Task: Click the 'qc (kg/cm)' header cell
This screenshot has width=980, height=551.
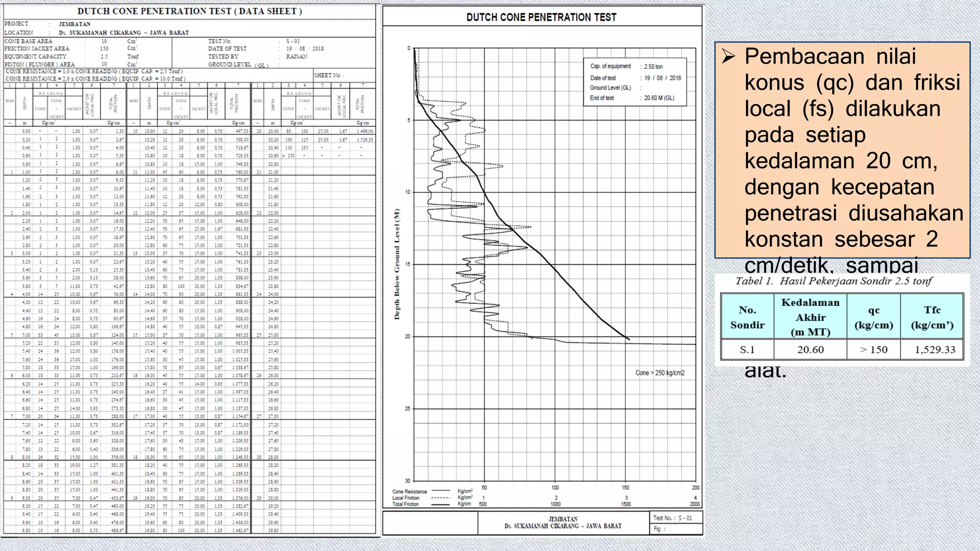Action: [x=873, y=317]
